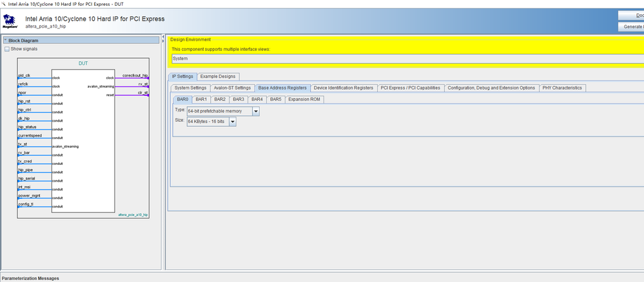Open Configuration, Debug and Extension Options tab
Image resolution: width=644 pixels, height=282 pixels.
click(x=491, y=88)
